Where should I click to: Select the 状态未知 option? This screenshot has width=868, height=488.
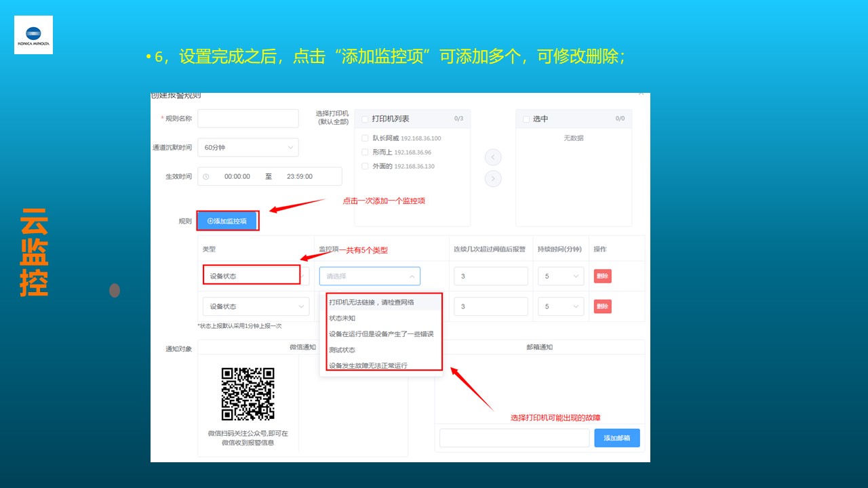(x=342, y=319)
